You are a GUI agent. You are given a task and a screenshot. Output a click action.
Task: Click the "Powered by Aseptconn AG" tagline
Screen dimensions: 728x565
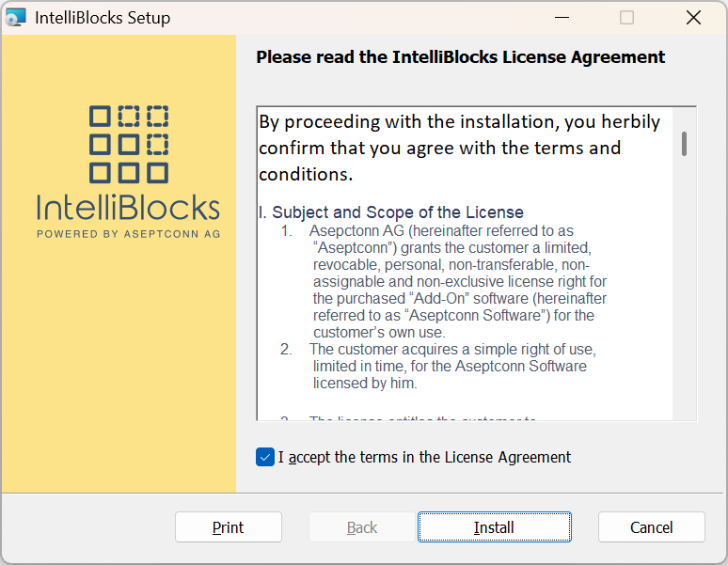pyautogui.click(x=129, y=233)
